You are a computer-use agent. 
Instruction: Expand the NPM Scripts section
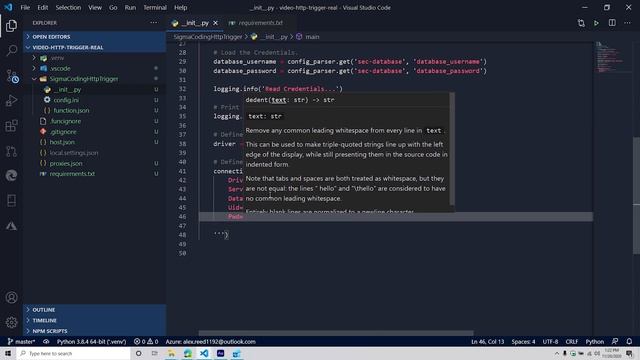click(x=95, y=331)
